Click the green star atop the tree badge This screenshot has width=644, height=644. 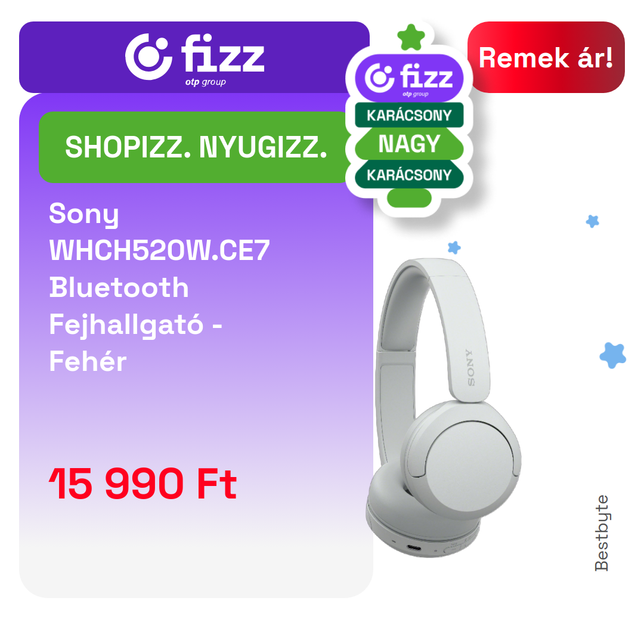pyautogui.click(x=411, y=38)
